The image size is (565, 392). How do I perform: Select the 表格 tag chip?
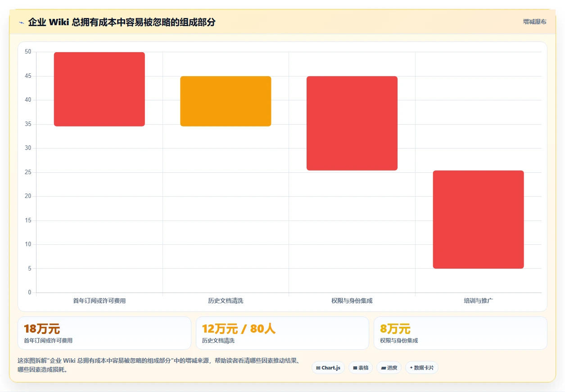(361, 368)
